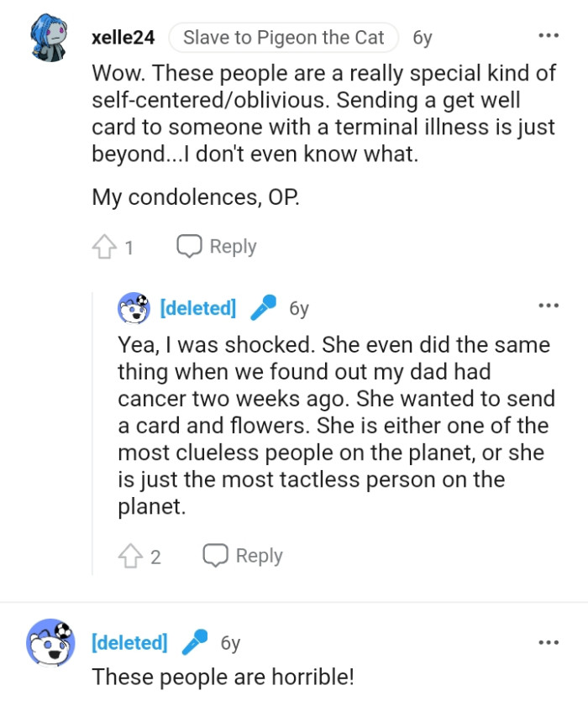Click the xelle24 username link

tap(123, 37)
